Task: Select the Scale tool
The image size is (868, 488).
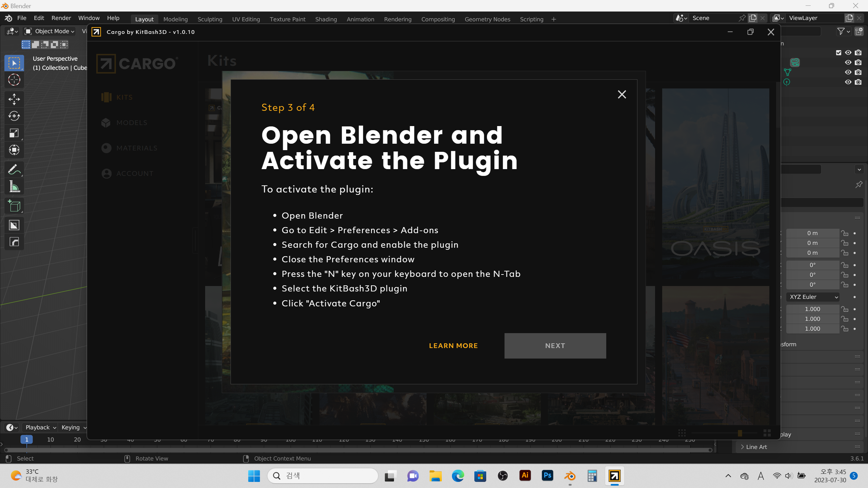Action: [14, 133]
